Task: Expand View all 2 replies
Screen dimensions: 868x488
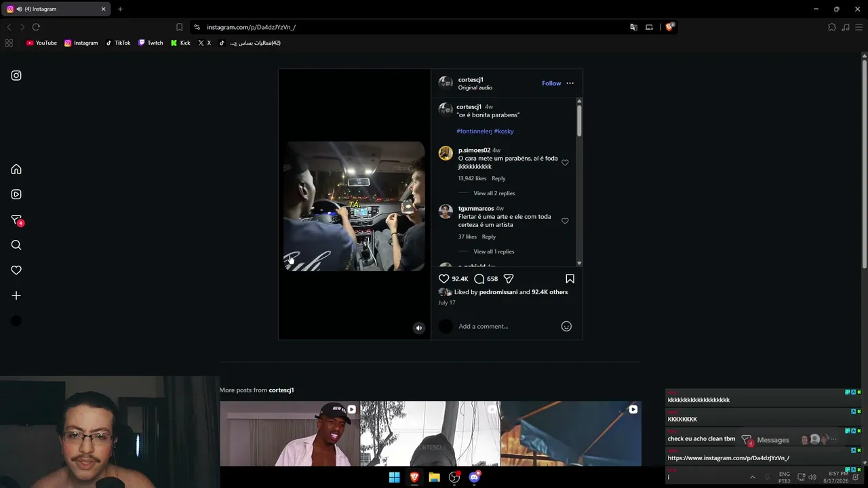Action: [x=494, y=194]
